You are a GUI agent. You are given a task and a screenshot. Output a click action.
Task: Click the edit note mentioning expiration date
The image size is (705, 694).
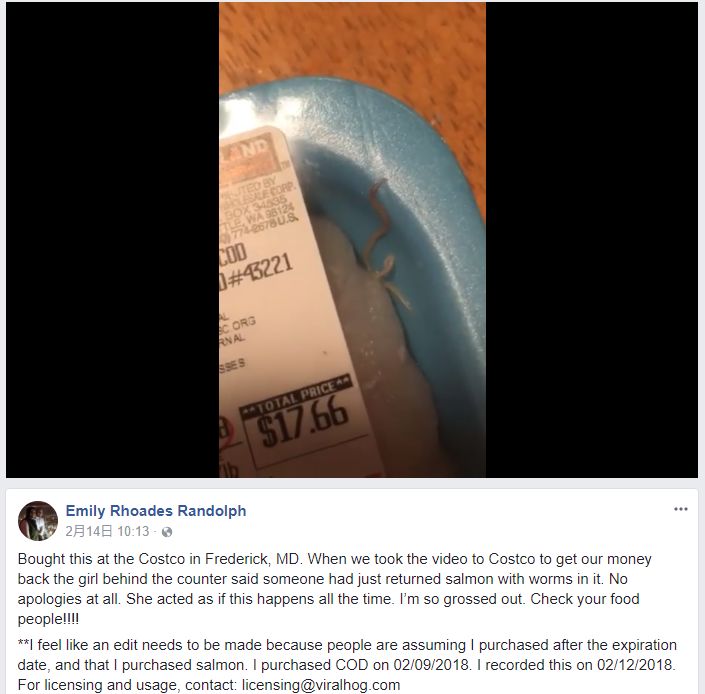point(347,655)
